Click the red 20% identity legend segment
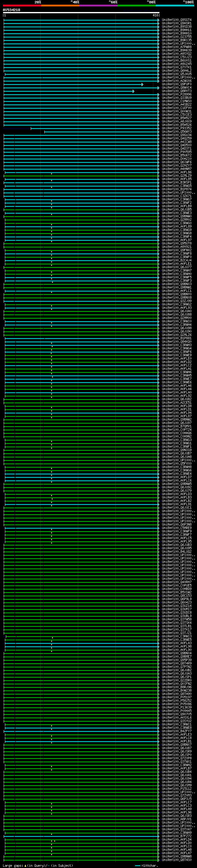197x868 pixels. (x=22, y=6)
